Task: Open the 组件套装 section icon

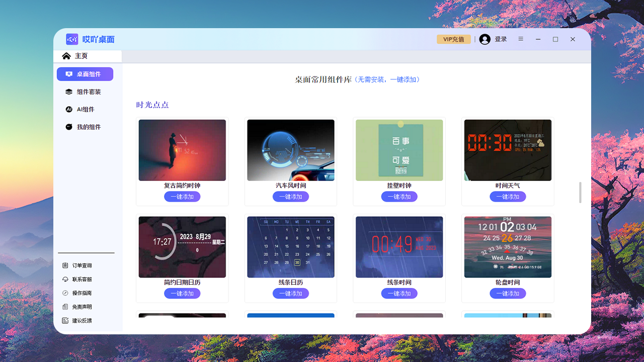Action: coord(68,92)
